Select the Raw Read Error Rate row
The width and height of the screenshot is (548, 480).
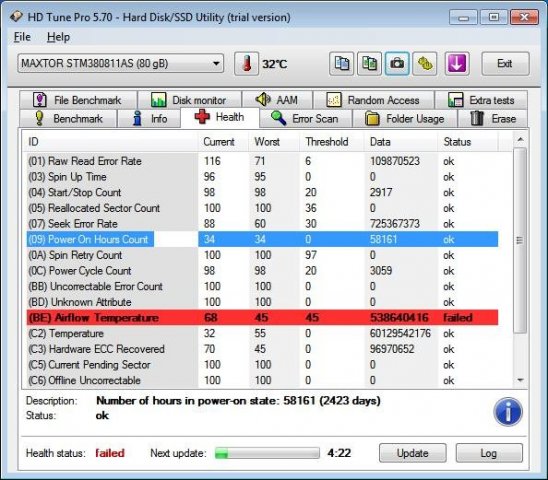point(262,161)
